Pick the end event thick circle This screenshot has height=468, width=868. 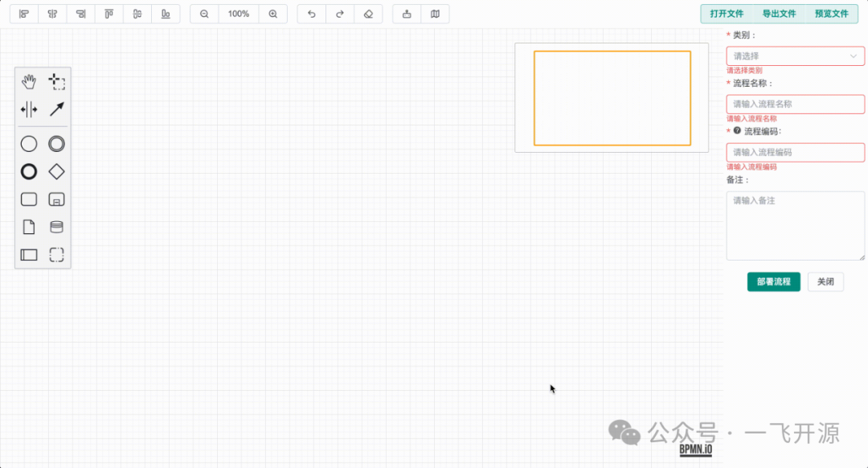coord(29,172)
